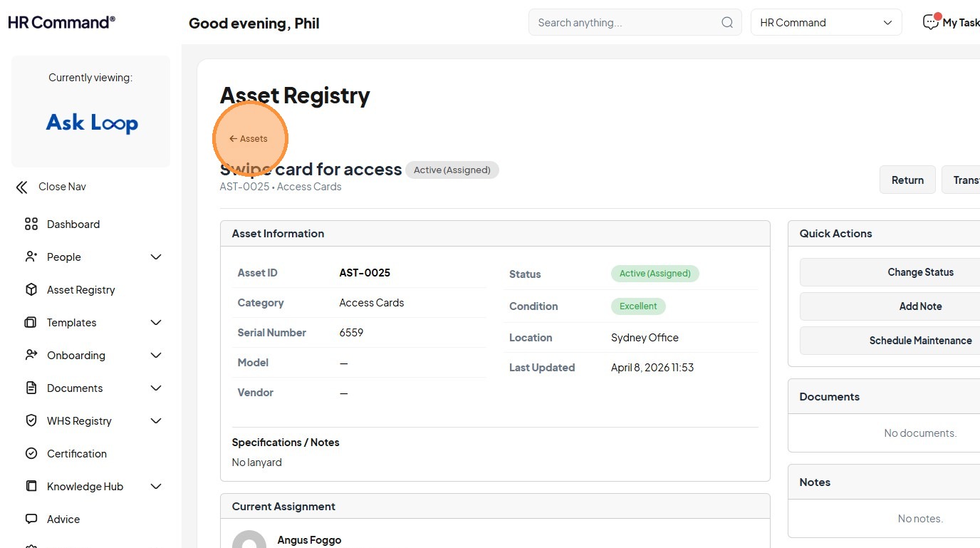Click the Return button
The height and width of the screenshot is (548, 980).
coord(907,180)
